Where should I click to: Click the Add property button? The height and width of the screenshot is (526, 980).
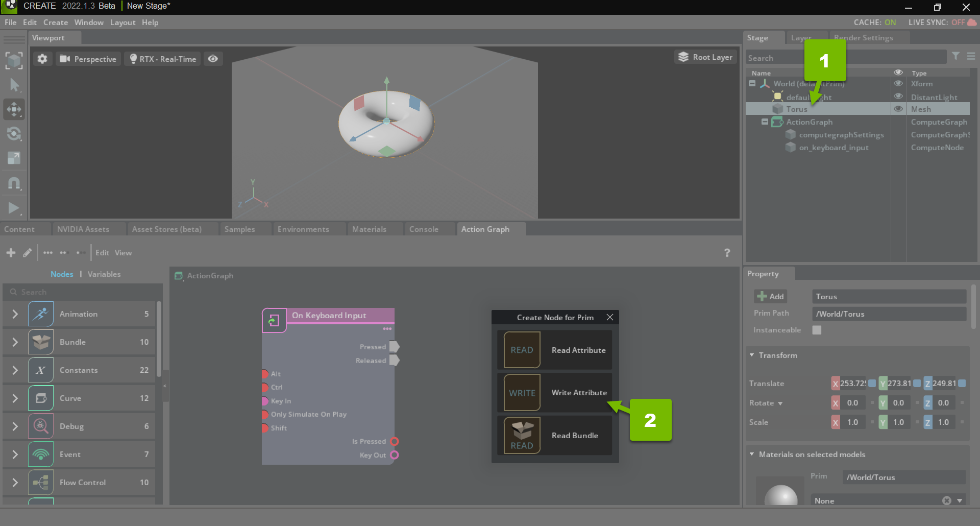(771, 296)
